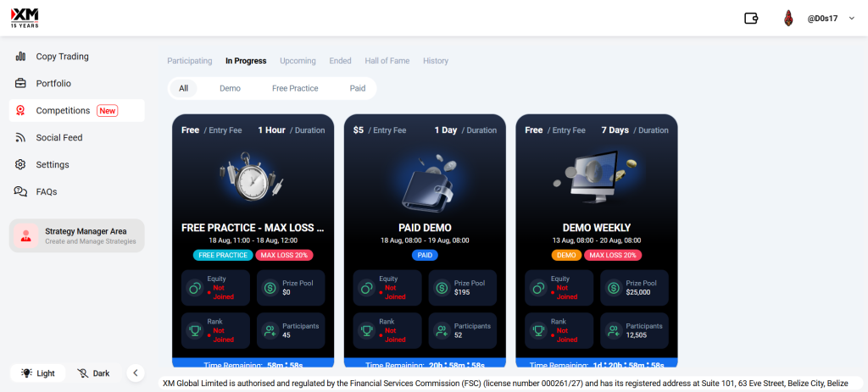
Task: Click Rank trophy icon on Free Practice card
Action: 195,331
